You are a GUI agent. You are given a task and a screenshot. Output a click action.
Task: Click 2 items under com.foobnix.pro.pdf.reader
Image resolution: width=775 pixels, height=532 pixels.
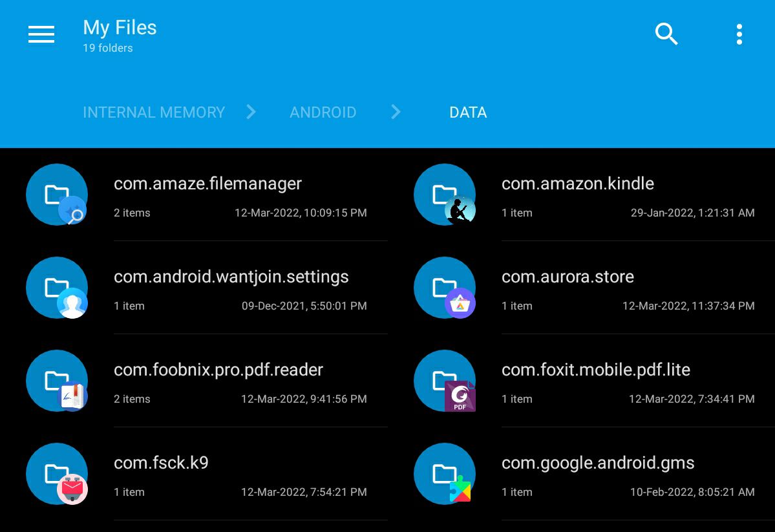click(132, 399)
